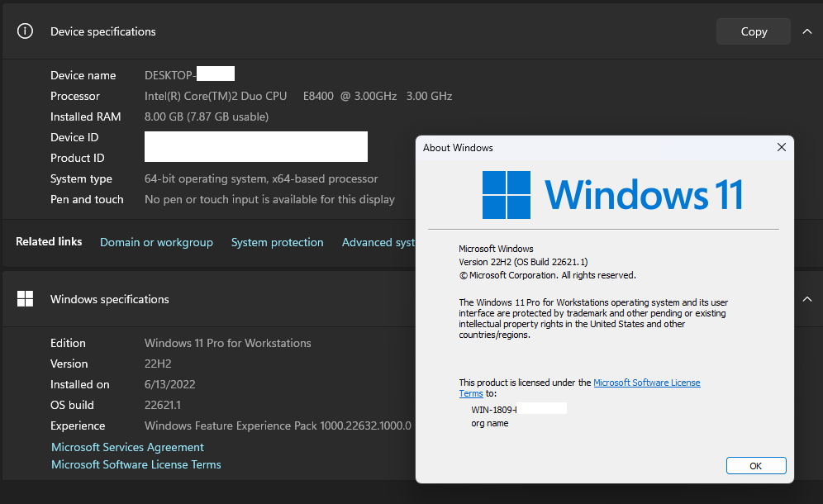
Task: Collapse the Windows specifications section
Action: pyautogui.click(x=806, y=299)
